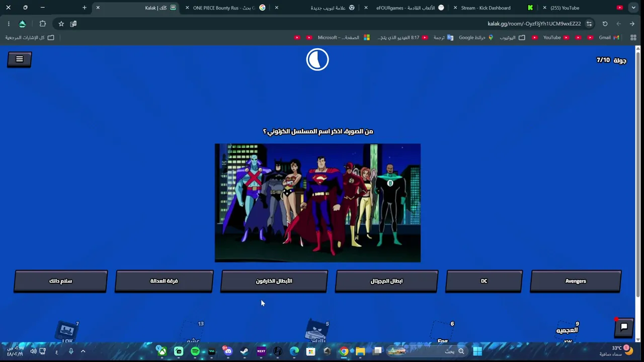Open the اليوتيوب bookmarks folder
Screen dimensions: 644x362
512,37
